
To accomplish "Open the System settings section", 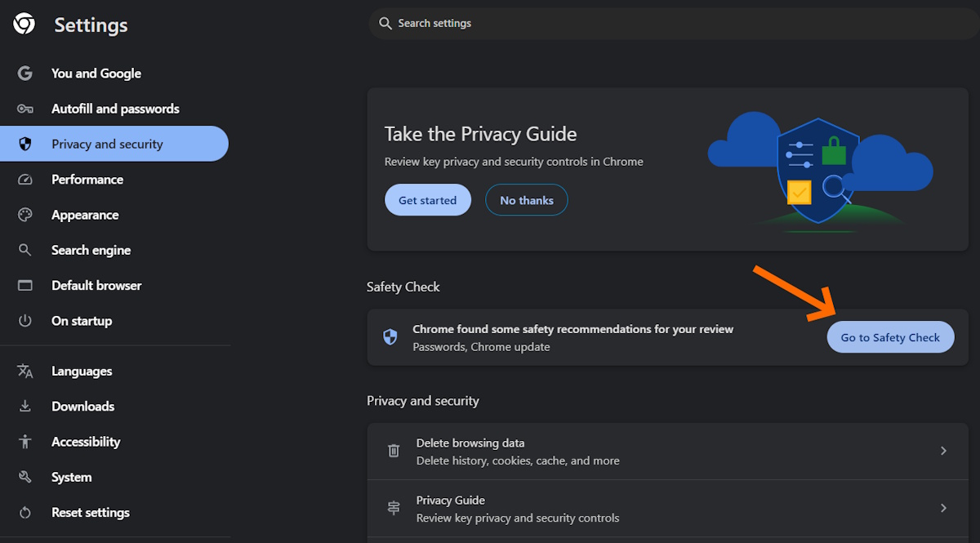I will 71,478.
